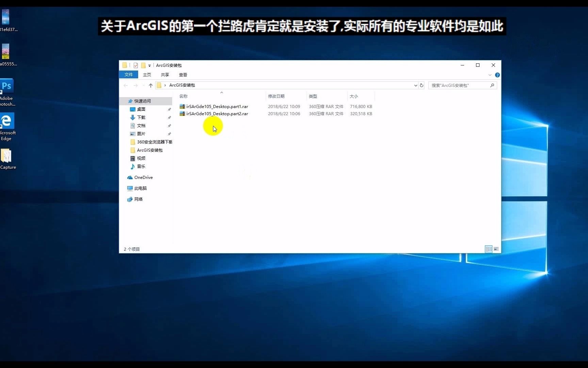Sort files by 类型 column
Viewport: 588px width, 368px height.
point(313,96)
